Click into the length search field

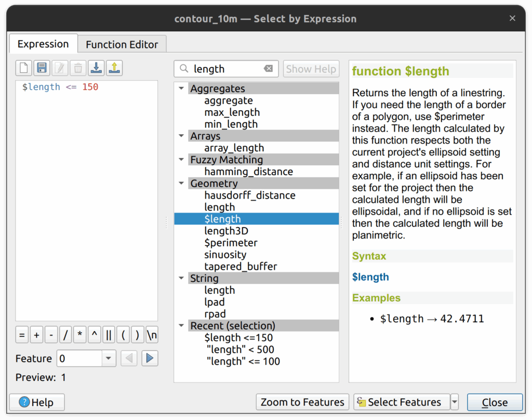click(x=227, y=69)
